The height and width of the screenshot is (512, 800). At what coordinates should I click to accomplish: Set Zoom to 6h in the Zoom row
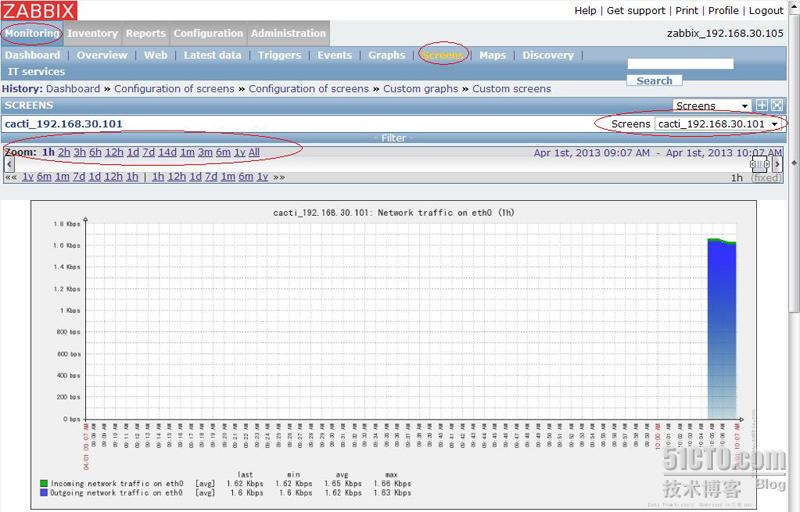click(95, 152)
